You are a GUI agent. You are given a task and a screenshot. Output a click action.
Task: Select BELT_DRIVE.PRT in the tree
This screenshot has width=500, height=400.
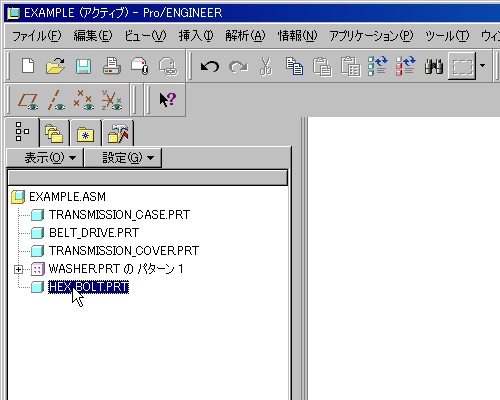(x=94, y=233)
